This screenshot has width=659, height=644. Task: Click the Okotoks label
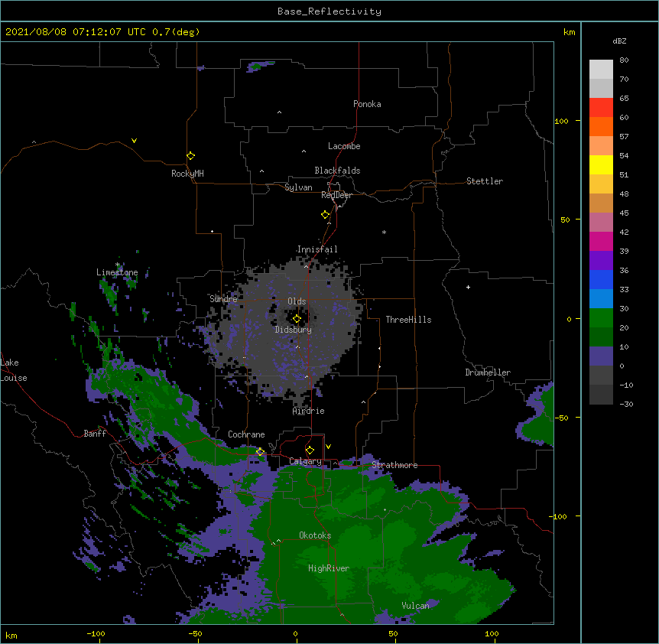point(315,535)
